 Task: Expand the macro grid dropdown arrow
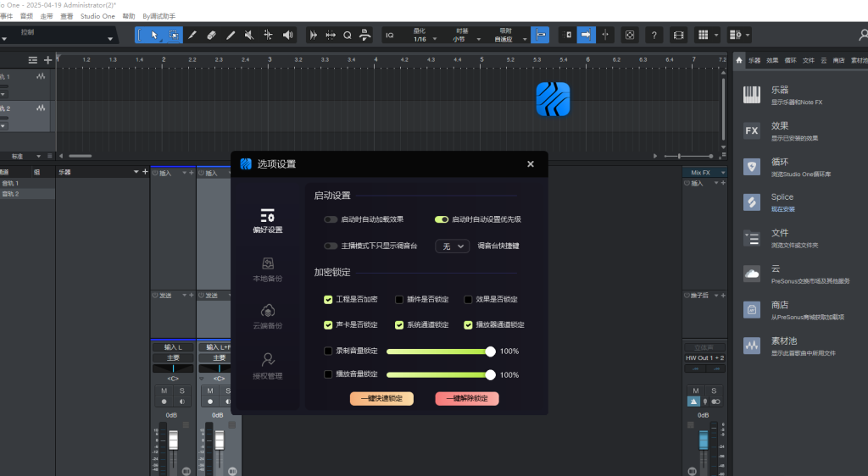715,35
